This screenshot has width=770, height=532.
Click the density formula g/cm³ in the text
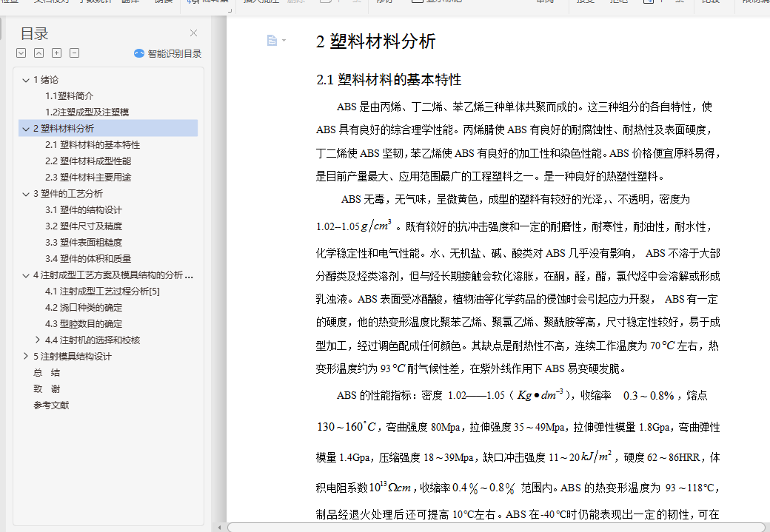(376, 226)
